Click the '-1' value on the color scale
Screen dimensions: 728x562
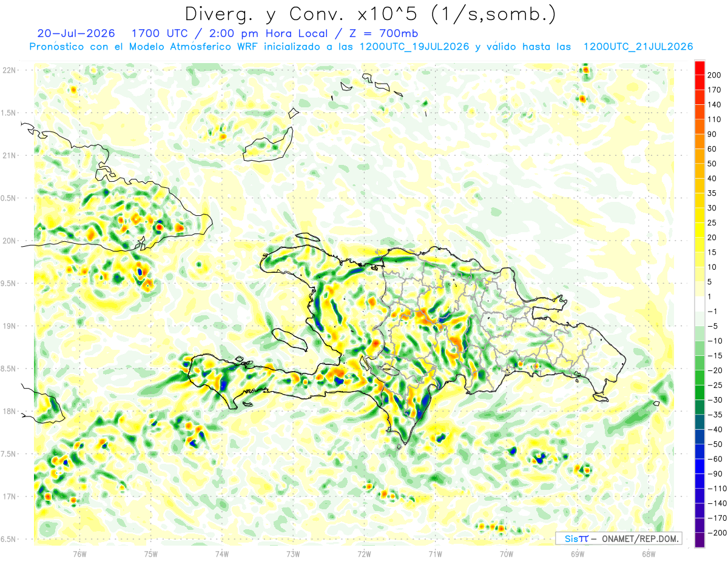click(712, 311)
